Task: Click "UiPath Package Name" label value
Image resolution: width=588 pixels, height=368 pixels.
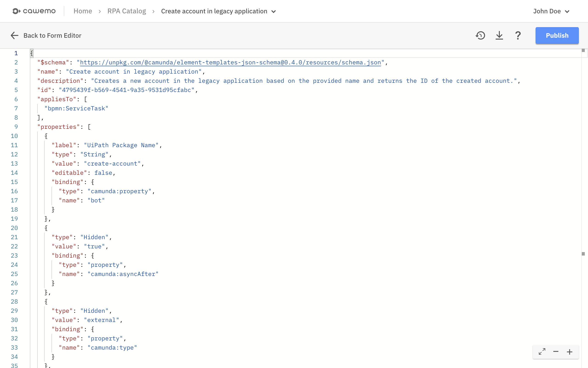Action: point(121,145)
